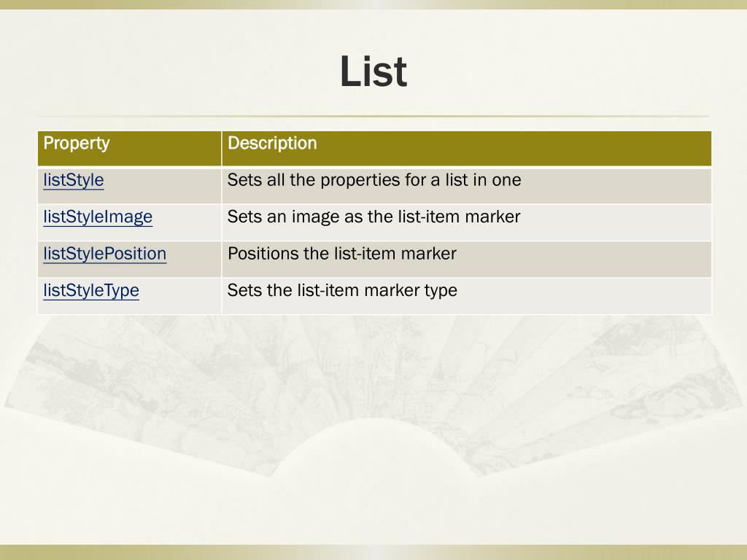Click the horizontal divider line under the title
The width and height of the screenshot is (747, 560).
[x=373, y=116]
